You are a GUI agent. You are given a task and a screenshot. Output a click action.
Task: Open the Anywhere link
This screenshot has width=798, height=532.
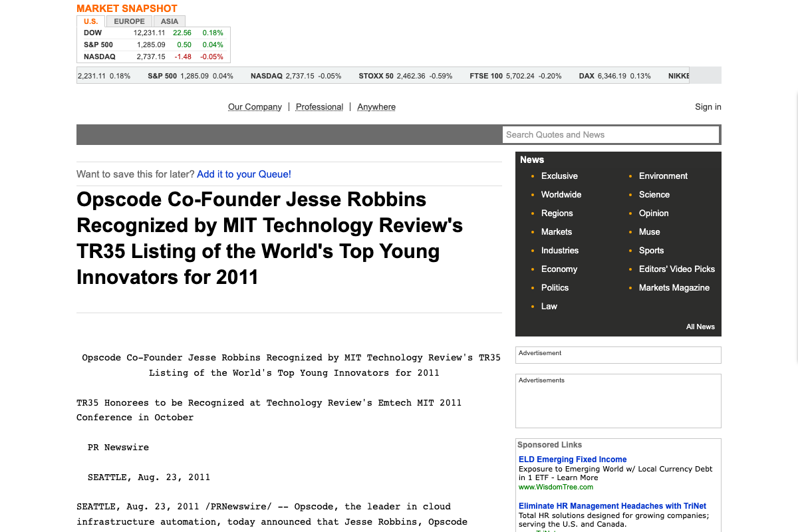(376, 106)
